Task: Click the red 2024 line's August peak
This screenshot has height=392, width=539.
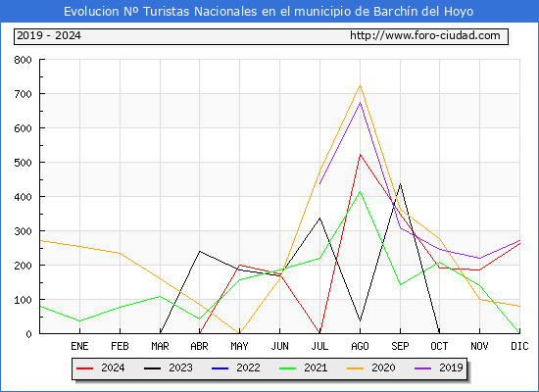Action: tap(360, 155)
